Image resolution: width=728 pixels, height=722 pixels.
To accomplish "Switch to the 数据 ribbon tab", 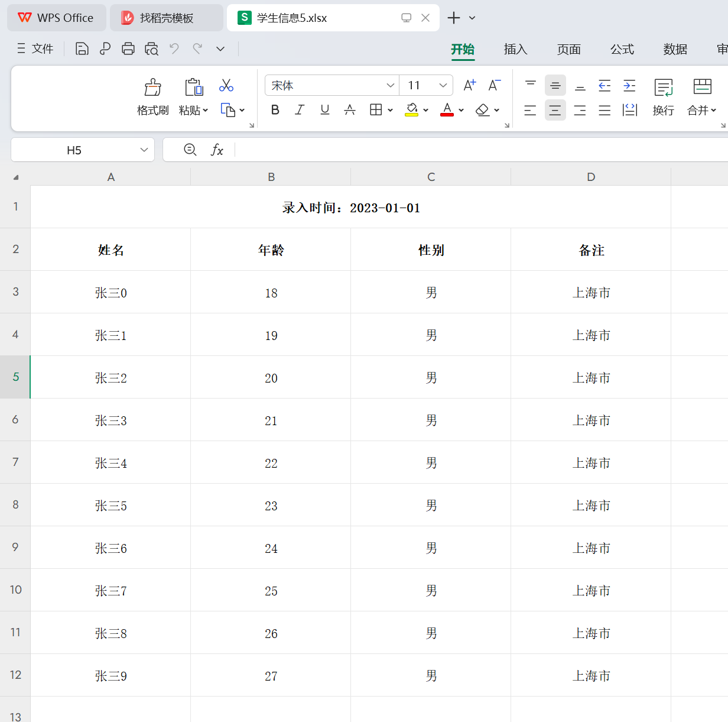I will point(675,49).
